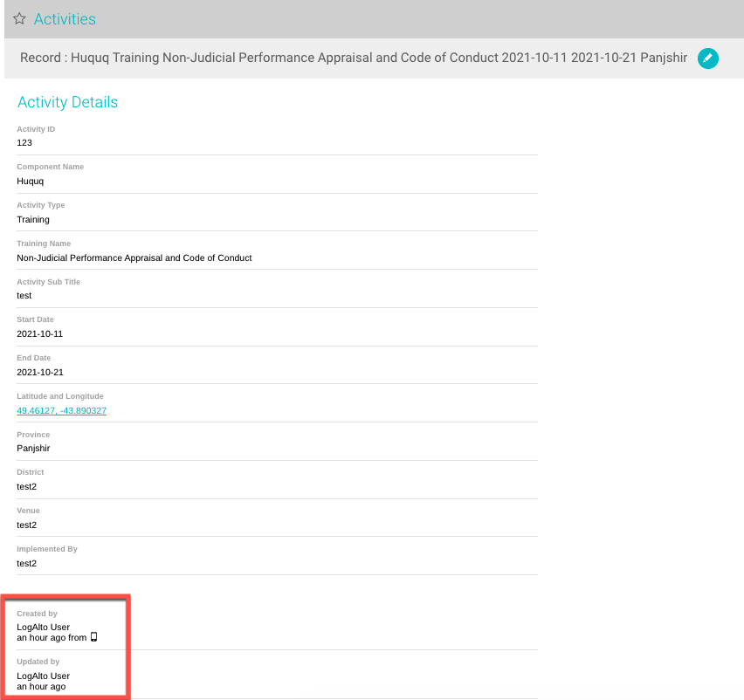Click the End Date 2021-10-21
Screen dimensions: 744x700
[x=39, y=372]
